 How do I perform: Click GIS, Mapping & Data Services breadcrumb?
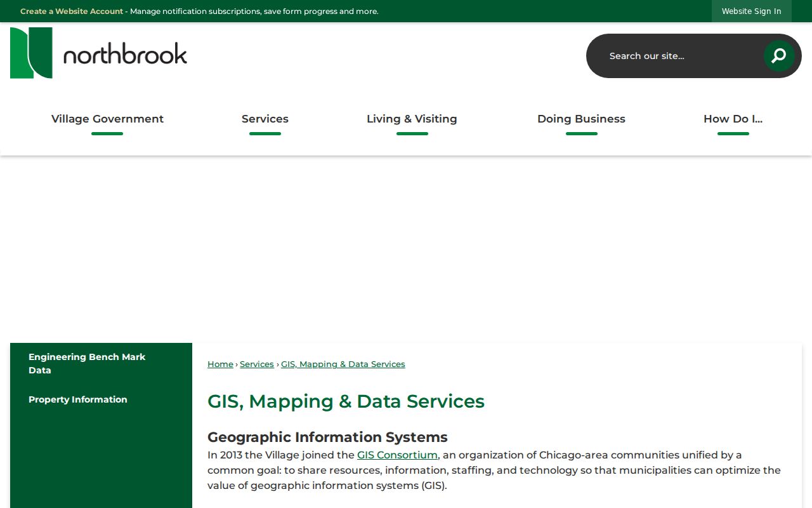coord(343,364)
